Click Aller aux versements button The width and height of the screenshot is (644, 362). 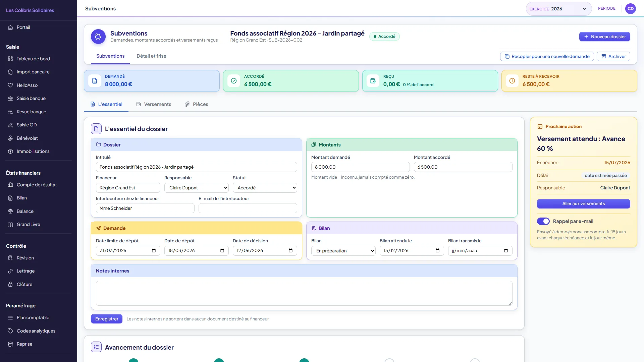click(x=583, y=204)
